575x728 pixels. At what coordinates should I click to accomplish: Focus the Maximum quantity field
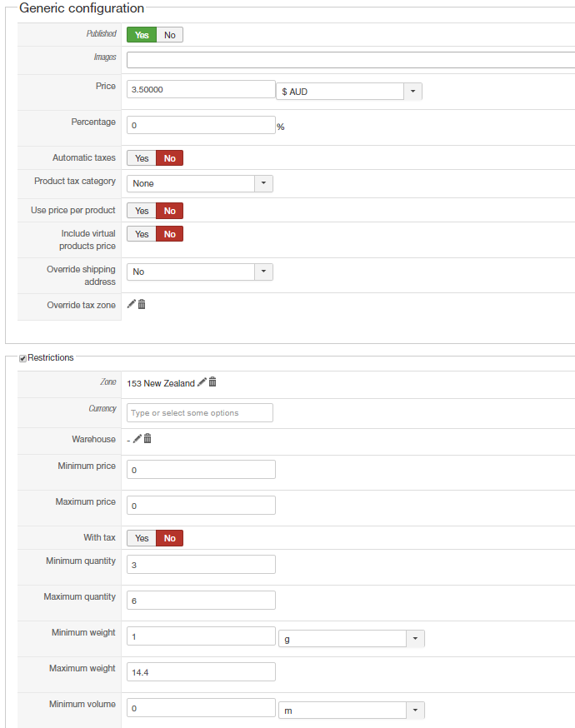[200, 600]
